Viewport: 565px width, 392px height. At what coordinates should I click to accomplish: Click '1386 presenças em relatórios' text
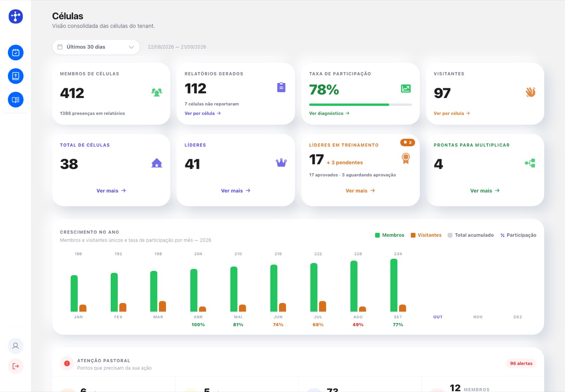click(92, 113)
